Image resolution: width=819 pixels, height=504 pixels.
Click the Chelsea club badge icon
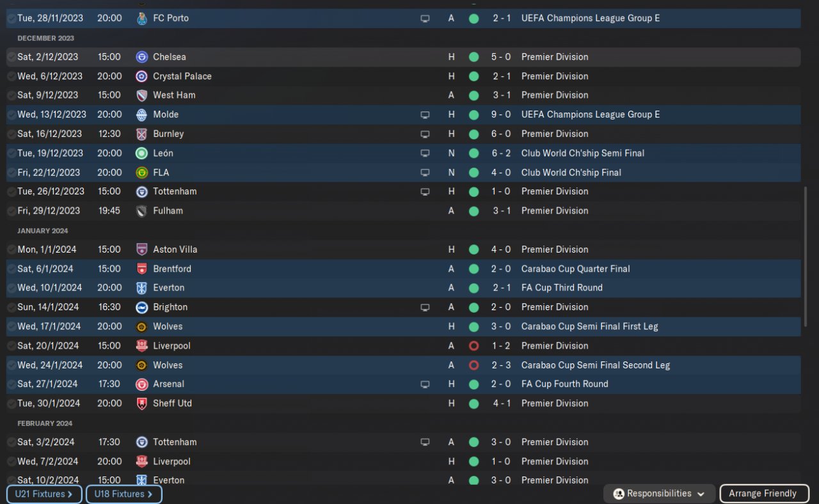[142, 57]
